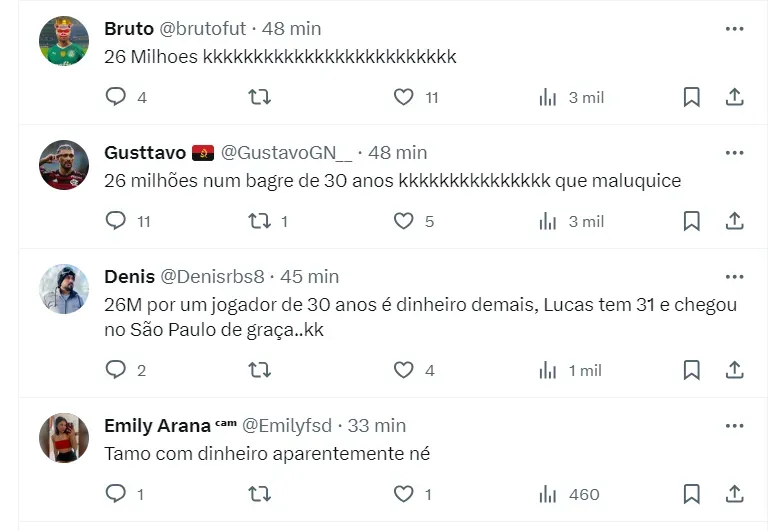768x531 pixels.
Task: Bookmark Denis's tweet
Action: point(691,370)
